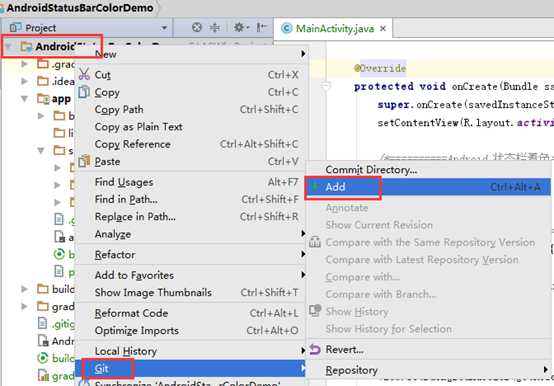
Task: Choose Cut from the context menu
Action: point(191,75)
